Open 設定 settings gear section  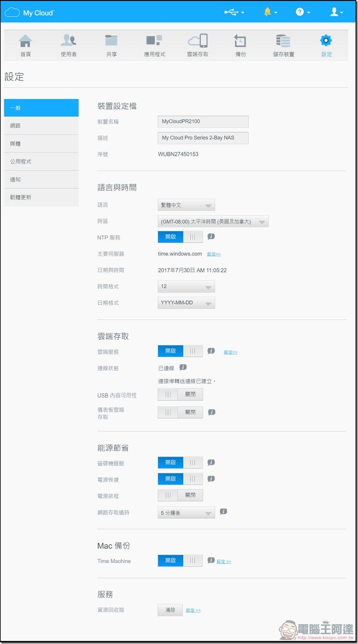point(326,45)
